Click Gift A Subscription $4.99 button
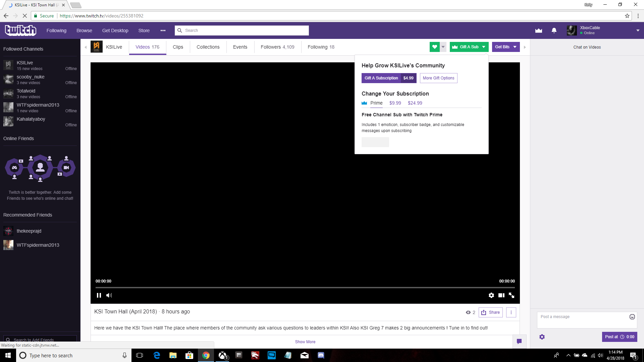The image size is (644, 362). pos(389,78)
